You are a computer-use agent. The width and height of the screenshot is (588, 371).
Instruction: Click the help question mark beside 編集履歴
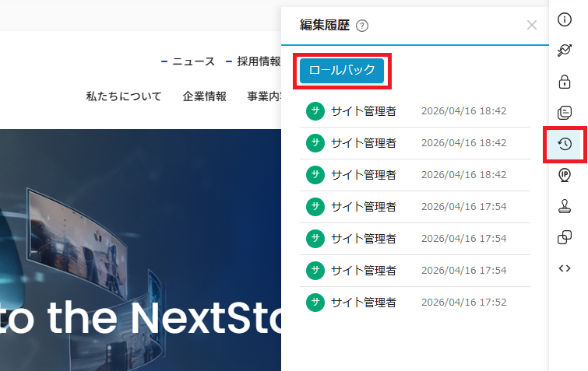pyautogui.click(x=361, y=26)
